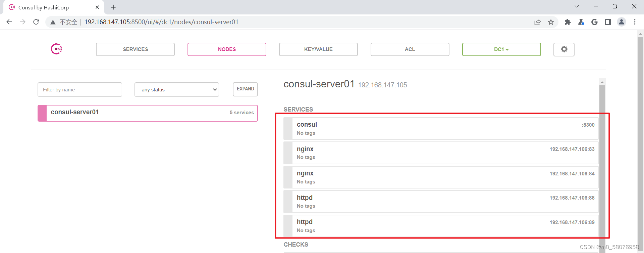Open the ACL tab
This screenshot has width=644, height=253.
coord(410,49)
